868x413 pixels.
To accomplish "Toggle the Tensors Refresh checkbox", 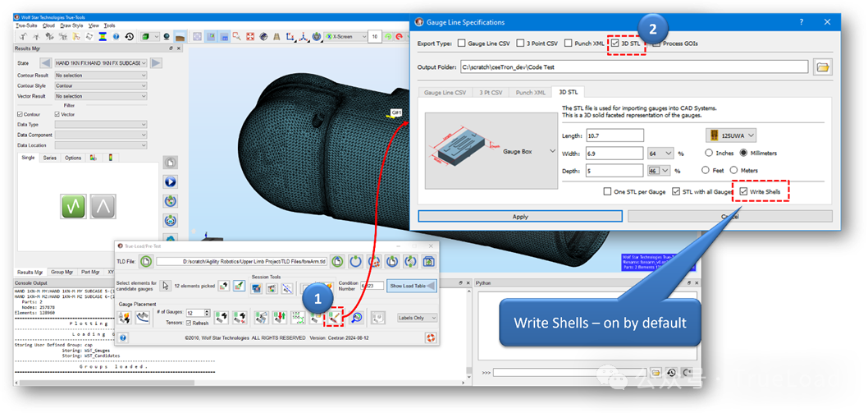I will tap(189, 323).
